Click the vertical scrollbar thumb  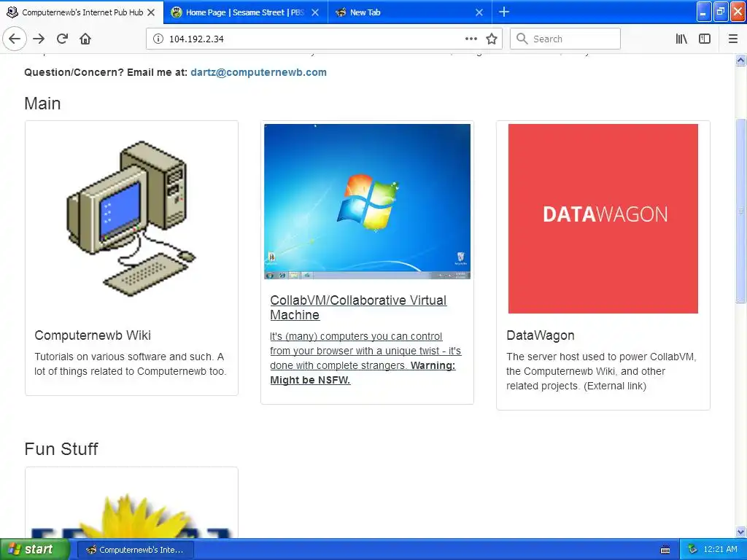click(x=740, y=210)
